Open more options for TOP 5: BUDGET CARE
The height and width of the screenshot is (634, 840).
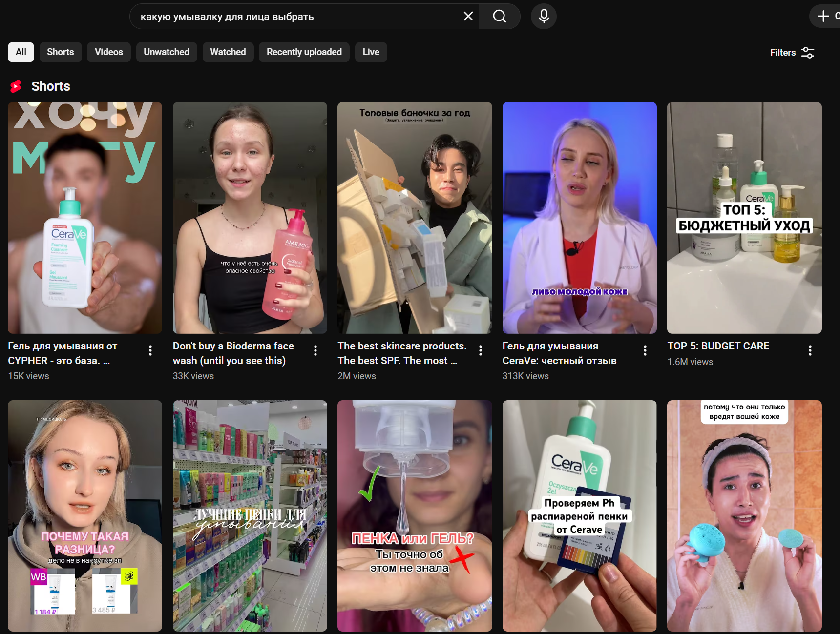point(810,350)
